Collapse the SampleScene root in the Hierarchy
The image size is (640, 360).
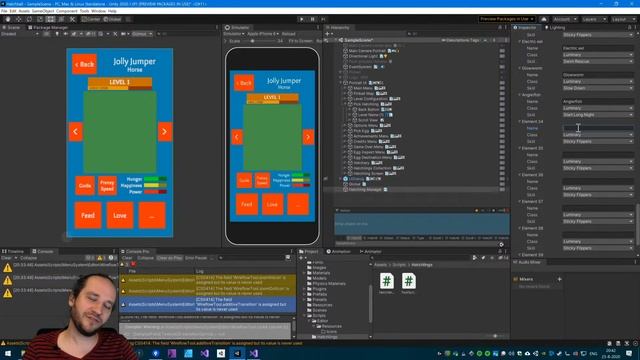pos(336,40)
